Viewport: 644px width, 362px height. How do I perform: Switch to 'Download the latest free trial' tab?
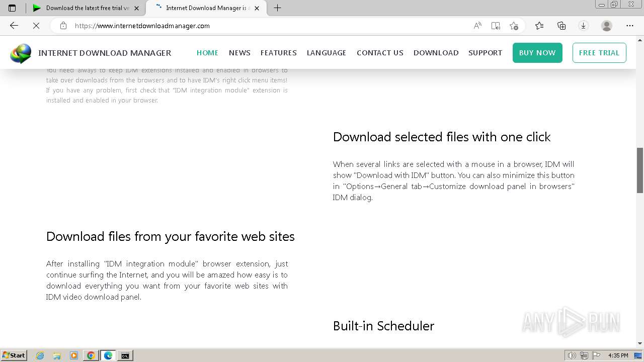(x=86, y=8)
